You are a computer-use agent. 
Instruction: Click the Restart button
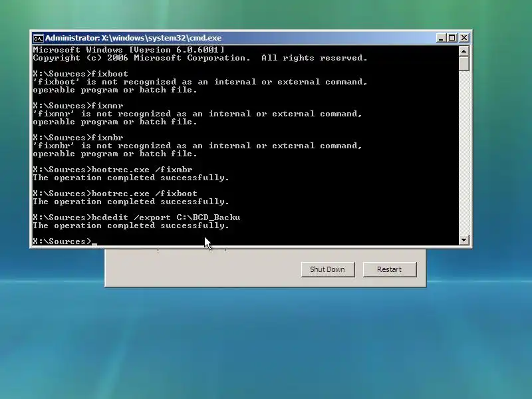coord(390,269)
